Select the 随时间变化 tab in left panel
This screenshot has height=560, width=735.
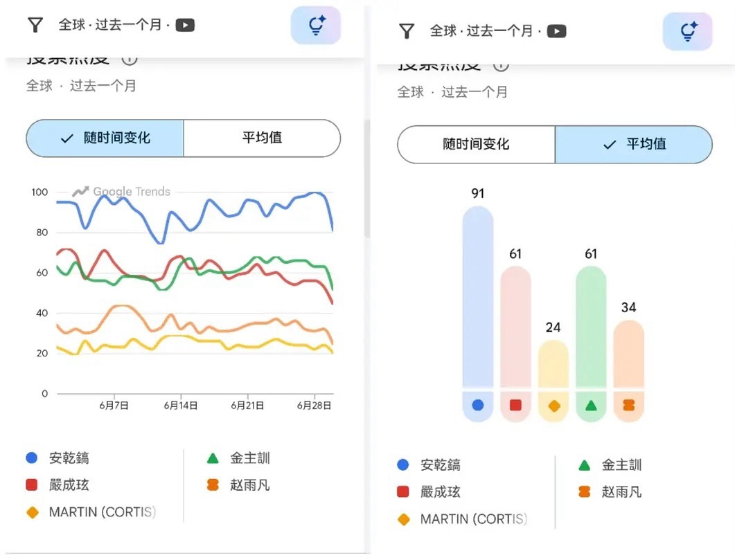click(105, 138)
